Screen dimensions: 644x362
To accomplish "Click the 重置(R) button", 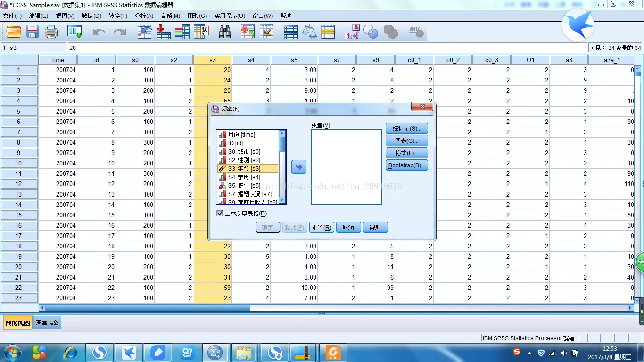I will (322, 227).
